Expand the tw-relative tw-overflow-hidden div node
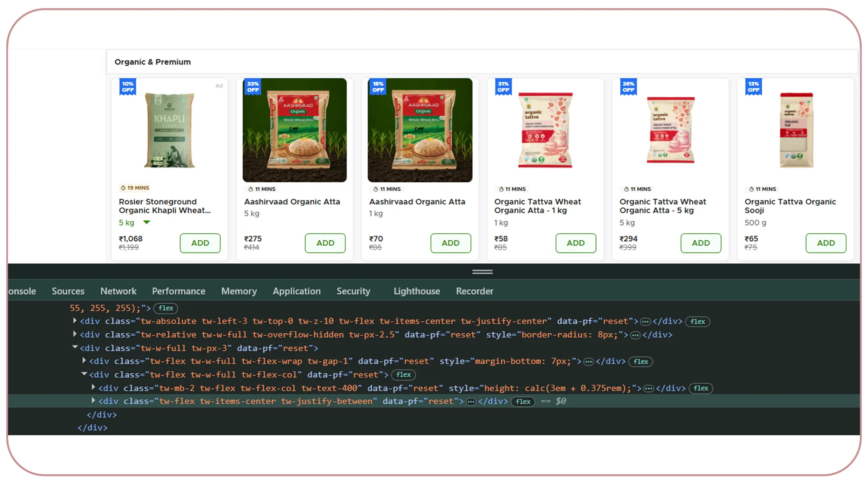 (x=75, y=334)
